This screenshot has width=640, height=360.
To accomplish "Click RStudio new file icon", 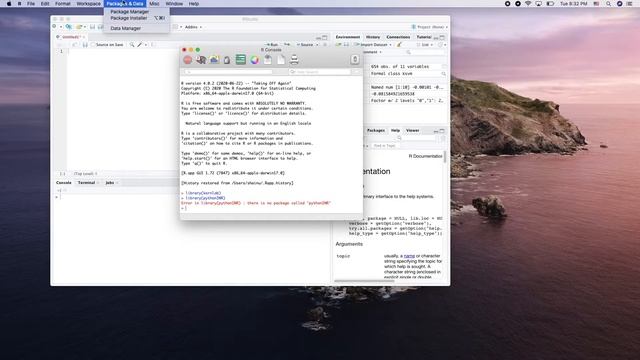I will (55, 27).
